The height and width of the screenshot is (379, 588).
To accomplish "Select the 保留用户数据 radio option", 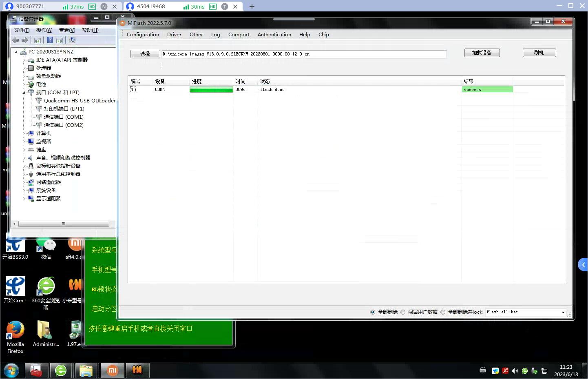I will [x=403, y=312].
